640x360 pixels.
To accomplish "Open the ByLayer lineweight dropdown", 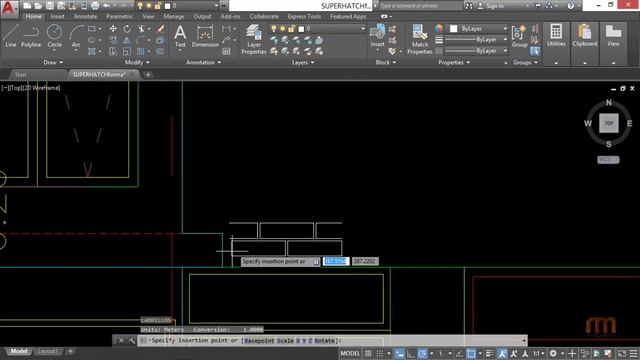I will 505,40.
